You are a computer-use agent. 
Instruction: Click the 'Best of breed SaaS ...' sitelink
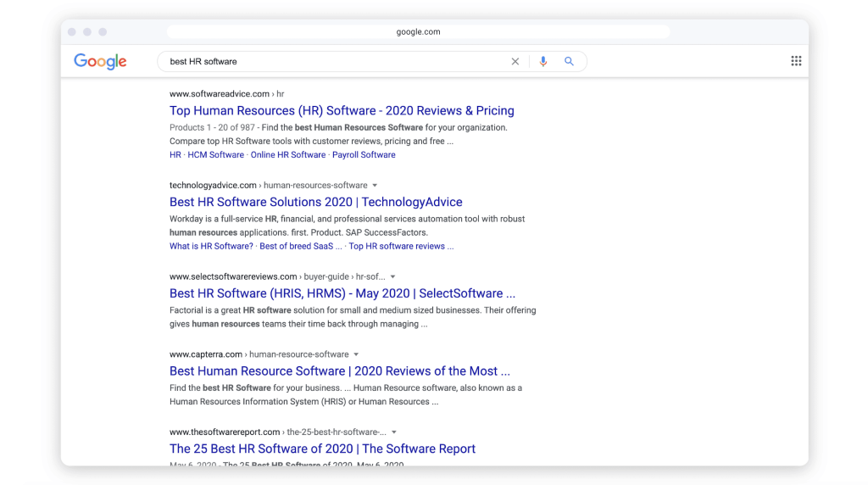tap(301, 247)
